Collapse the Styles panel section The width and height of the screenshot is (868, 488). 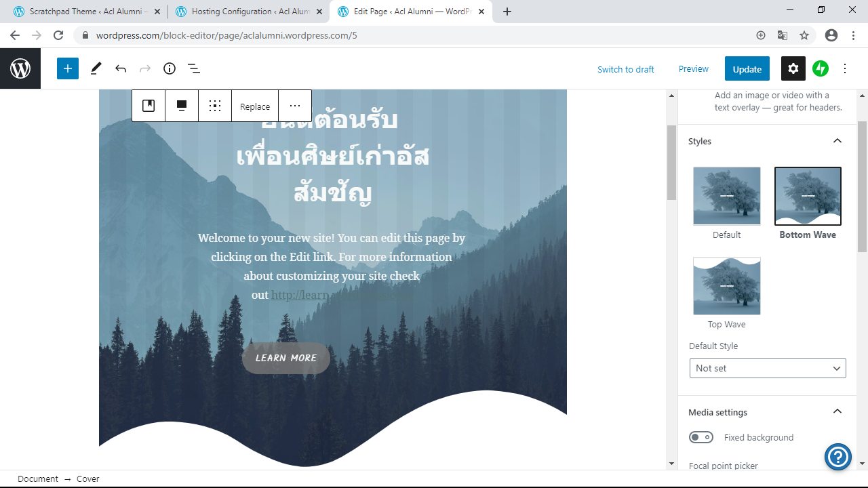(x=837, y=141)
